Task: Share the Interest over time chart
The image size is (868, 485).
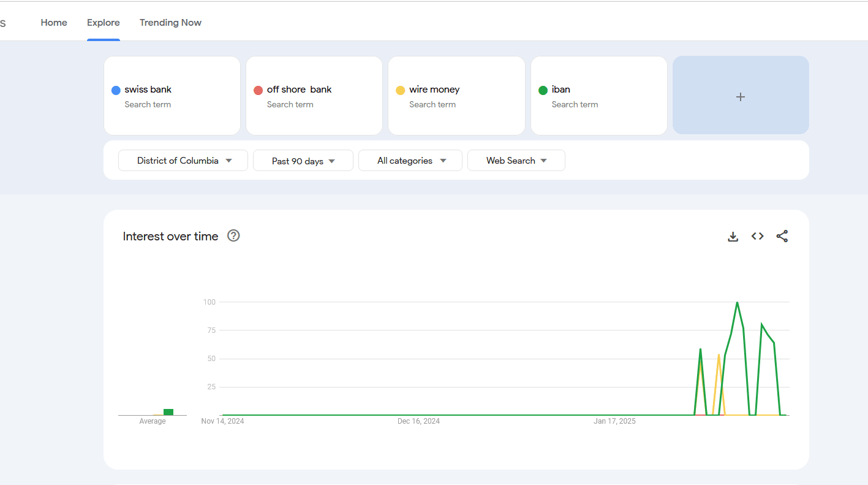Action: [x=782, y=236]
